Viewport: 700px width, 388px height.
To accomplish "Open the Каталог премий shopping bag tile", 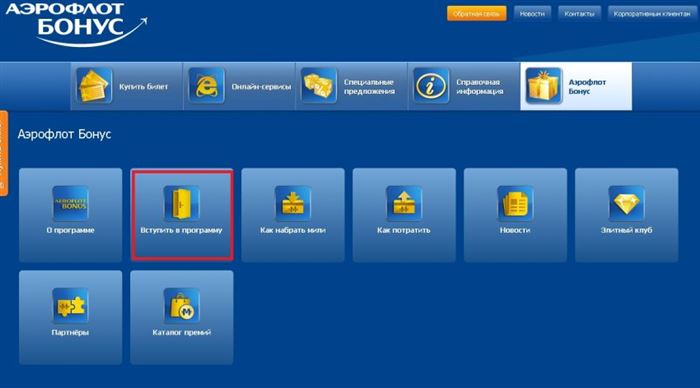I will (x=182, y=317).
